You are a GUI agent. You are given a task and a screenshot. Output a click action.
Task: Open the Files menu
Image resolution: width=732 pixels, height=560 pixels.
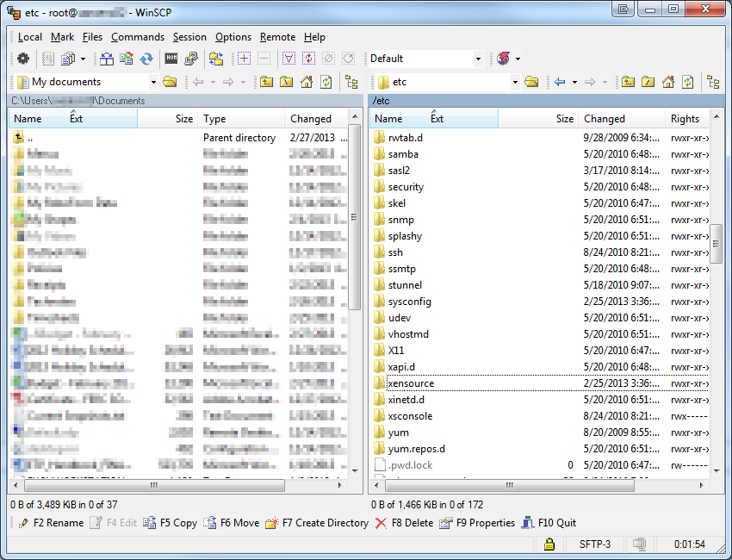tap(92, 37)
